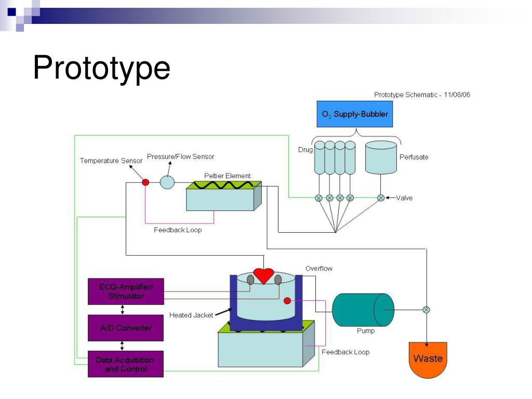This screenshot has width=532, height=399.
Task: Click the 'Prototype Schematic - 11/08/06' caption
Action: [x=422, y=95]
